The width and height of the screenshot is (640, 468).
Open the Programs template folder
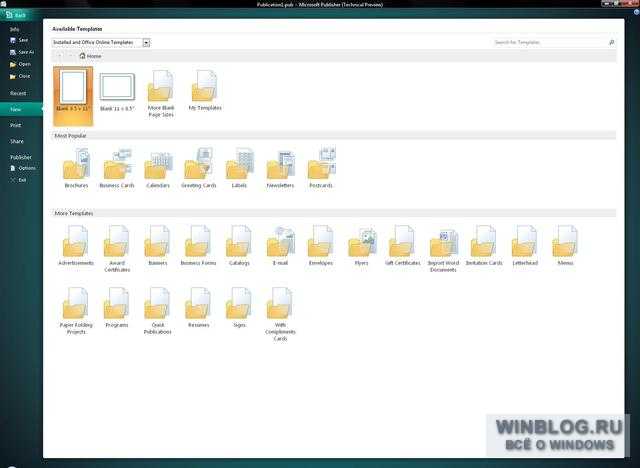coord(117,308)
